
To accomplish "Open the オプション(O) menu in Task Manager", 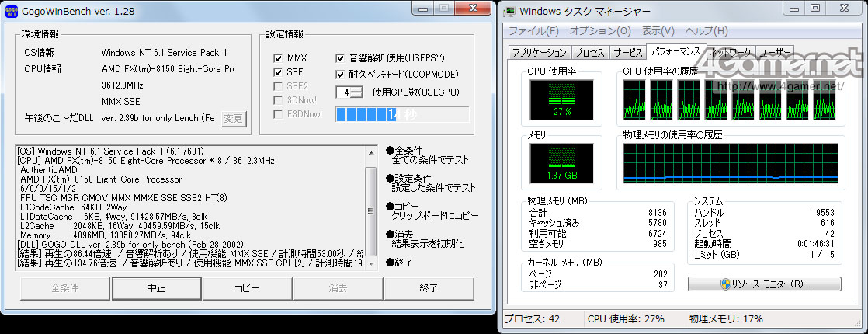I will [x=600, y=30].
